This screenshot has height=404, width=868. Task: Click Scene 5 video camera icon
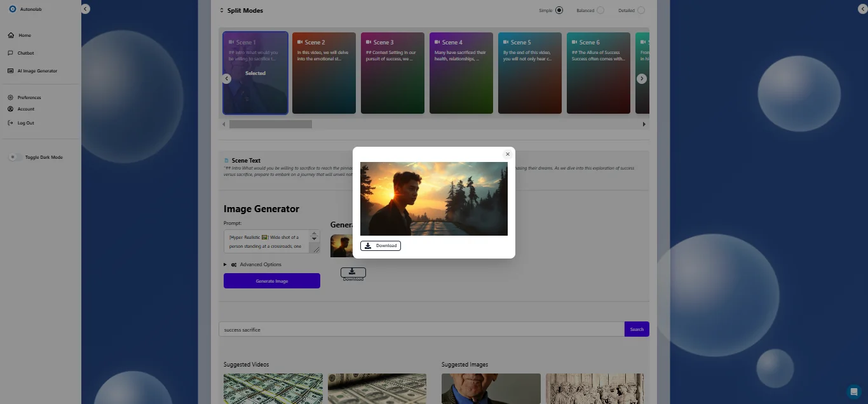coord(506,43)
